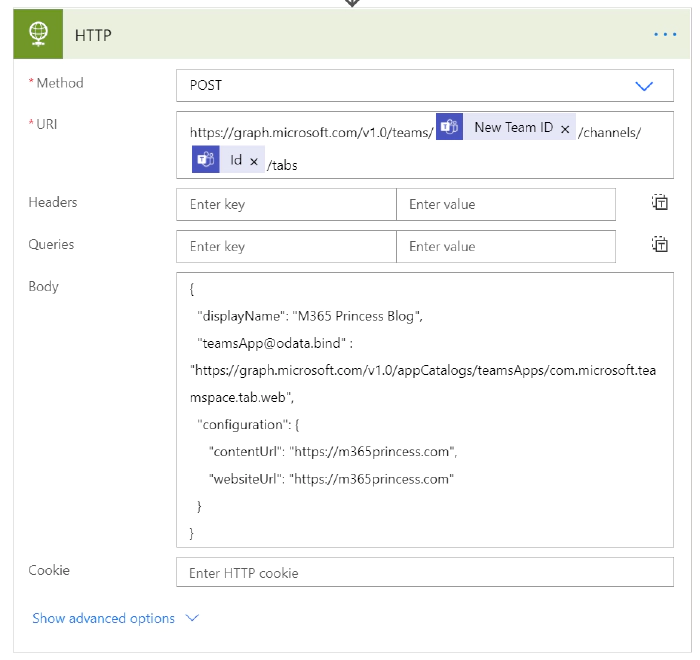Click the Headers Enter key field

click(286, 204)
